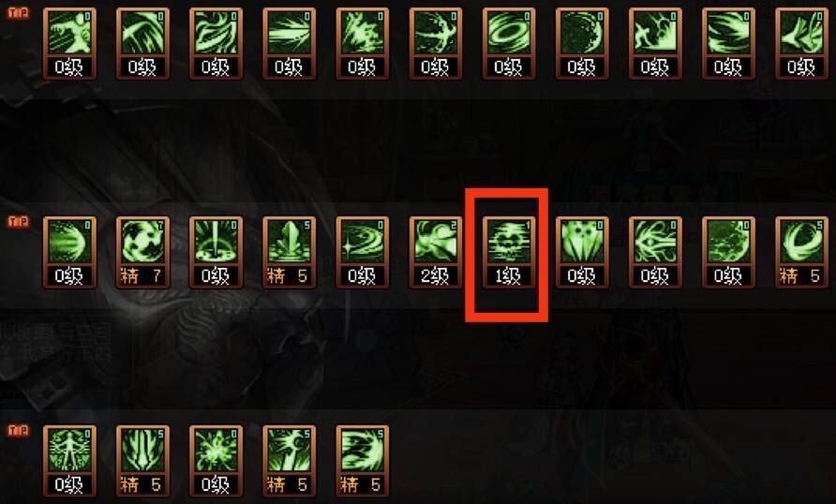Screen dimensions: 836x504
Task: Select the arrow-shaped skill icon ending the top row
Action: click(x=801, y=44)
